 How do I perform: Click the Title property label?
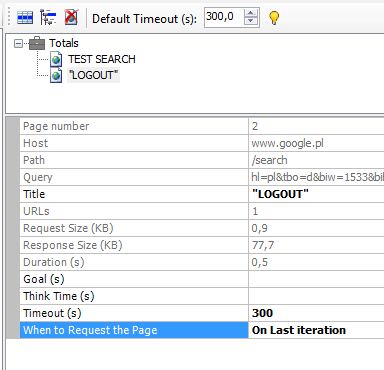click(x=34, y=194)
